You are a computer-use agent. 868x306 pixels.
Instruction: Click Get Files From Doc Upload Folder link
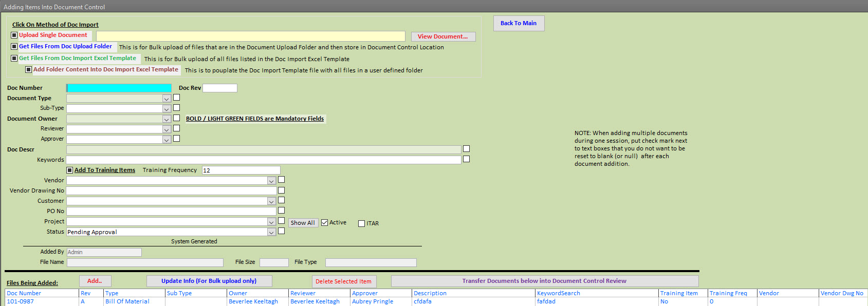[x=66, y=47]
